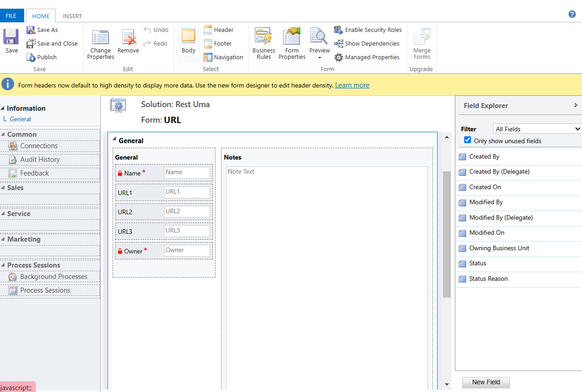Open Change Properties
This screenshot has width=582, height=392.
pyautogui.click(x=100, y=45)
